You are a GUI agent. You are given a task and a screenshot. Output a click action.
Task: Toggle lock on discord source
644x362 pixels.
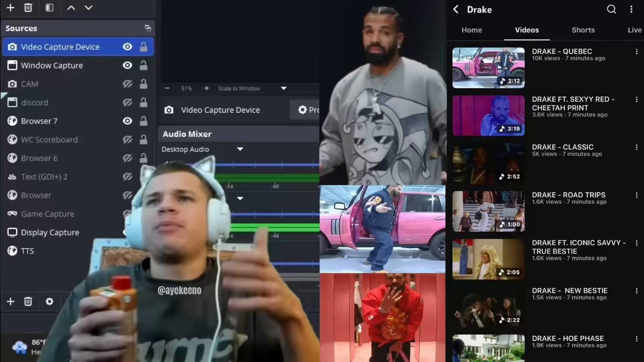[143, 102]
